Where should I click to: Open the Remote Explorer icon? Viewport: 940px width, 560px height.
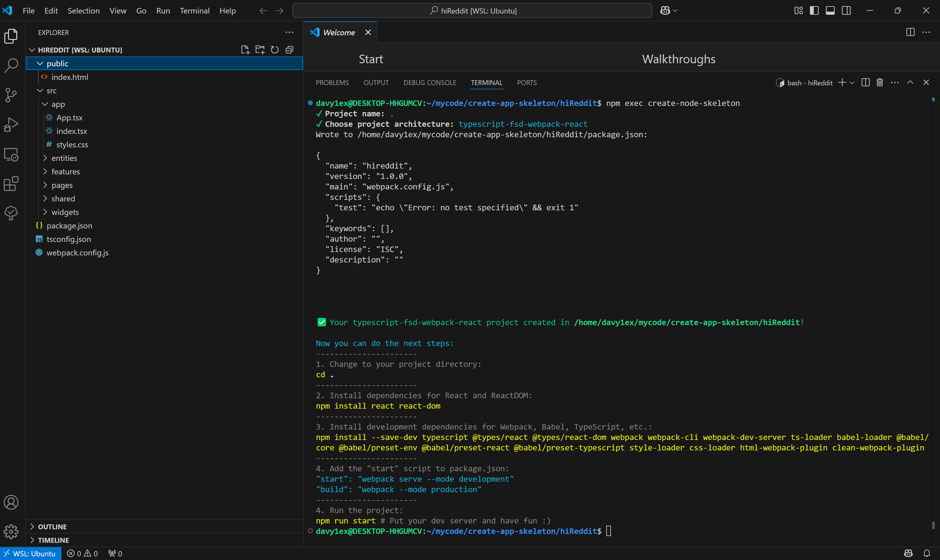tap(11, 154)
